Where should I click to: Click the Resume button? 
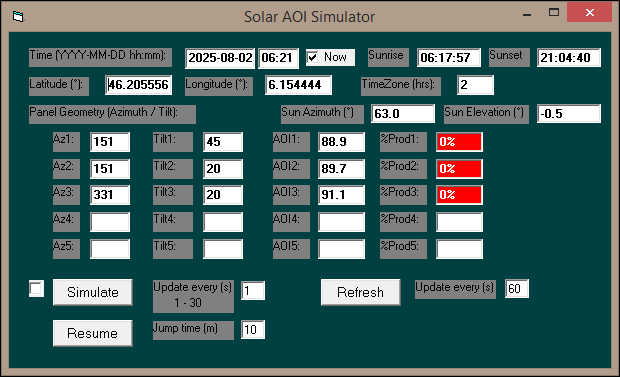[93, 333]
